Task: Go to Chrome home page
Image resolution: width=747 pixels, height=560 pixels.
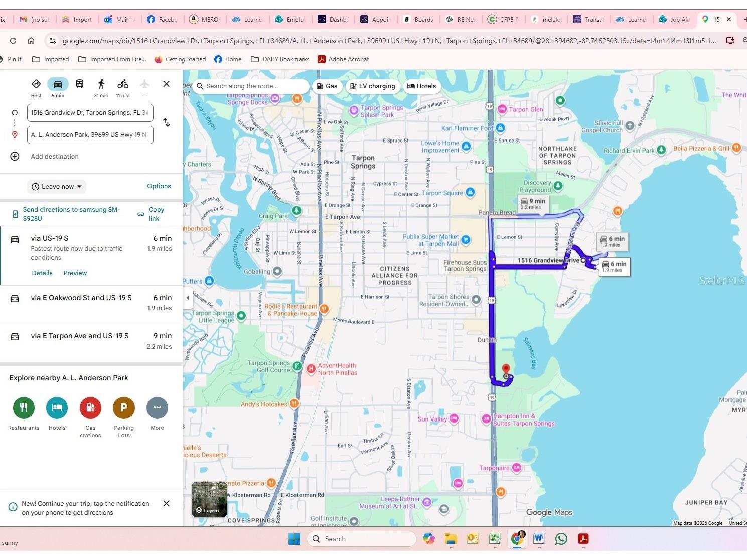Action: click(31, 41)
